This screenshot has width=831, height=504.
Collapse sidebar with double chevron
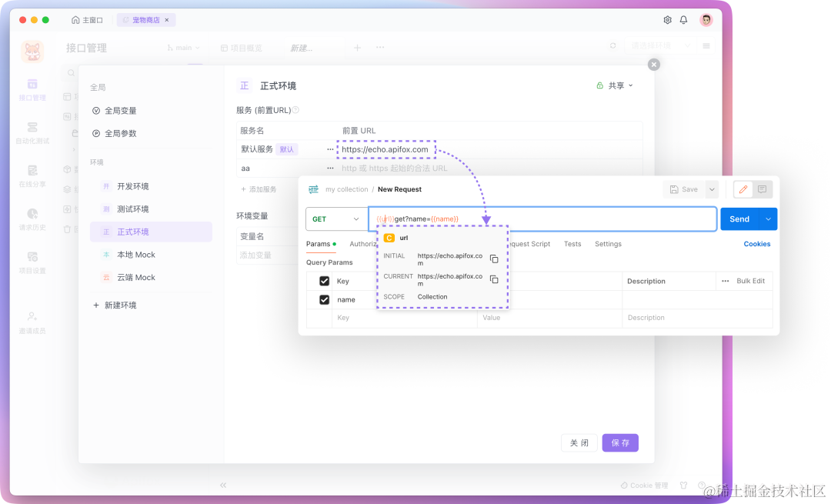point(223,485)
